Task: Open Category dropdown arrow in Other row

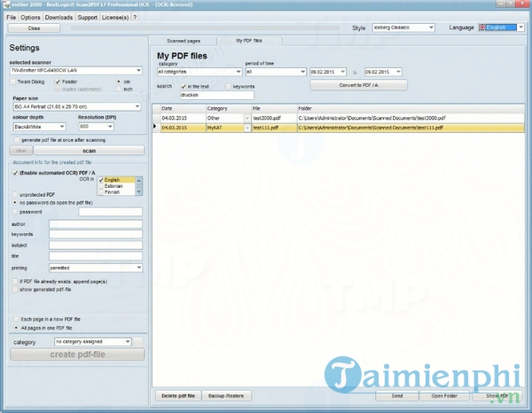Action: 247,118
